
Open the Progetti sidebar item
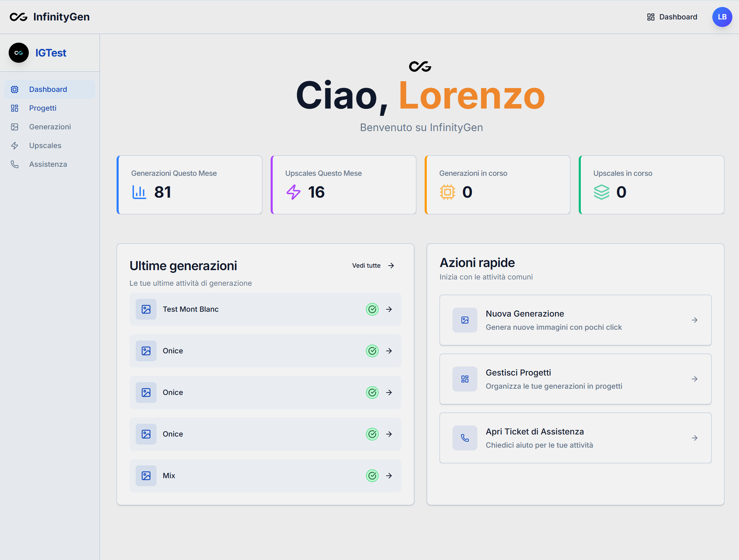point(43,108)
